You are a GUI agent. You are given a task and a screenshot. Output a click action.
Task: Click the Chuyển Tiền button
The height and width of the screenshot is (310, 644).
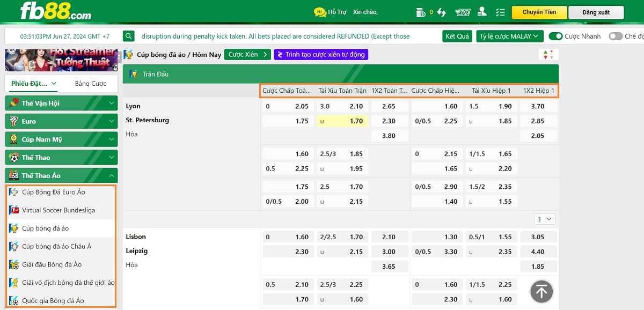click(x=539, y=12)
